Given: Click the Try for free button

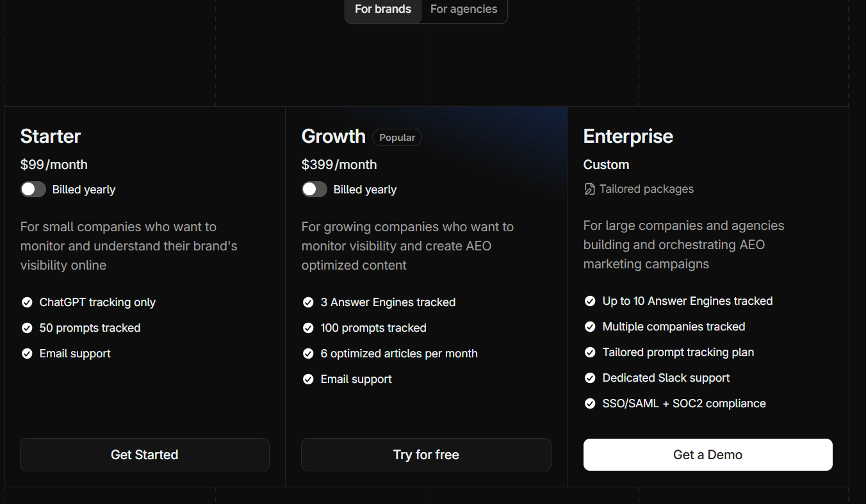Looking at the screenshot, I should [426, 455].
